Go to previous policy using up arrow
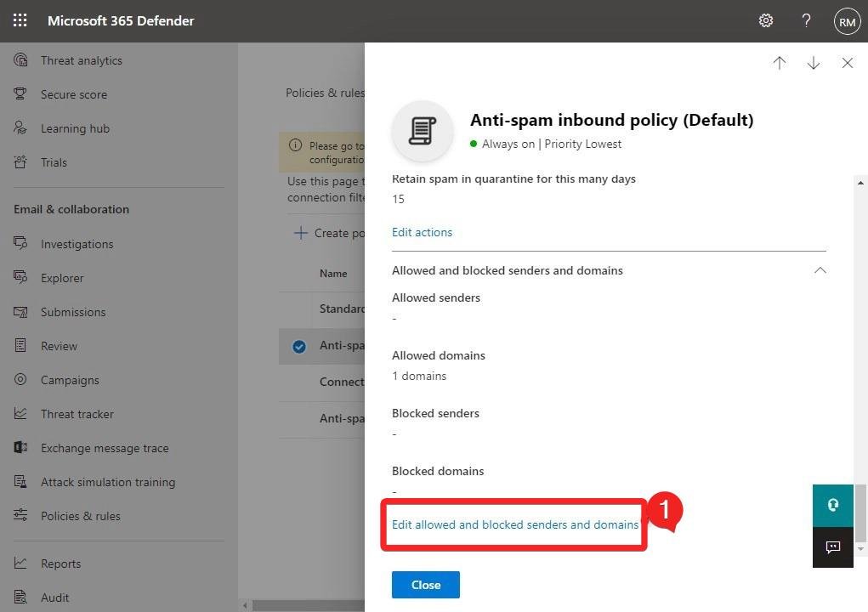Viewport: 868px width, 612px height. 779,63
